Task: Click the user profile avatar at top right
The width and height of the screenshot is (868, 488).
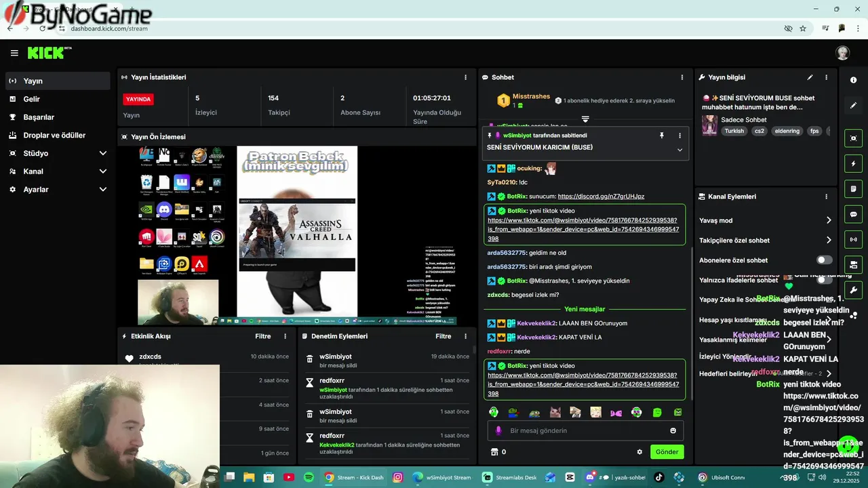Action: 843,53
